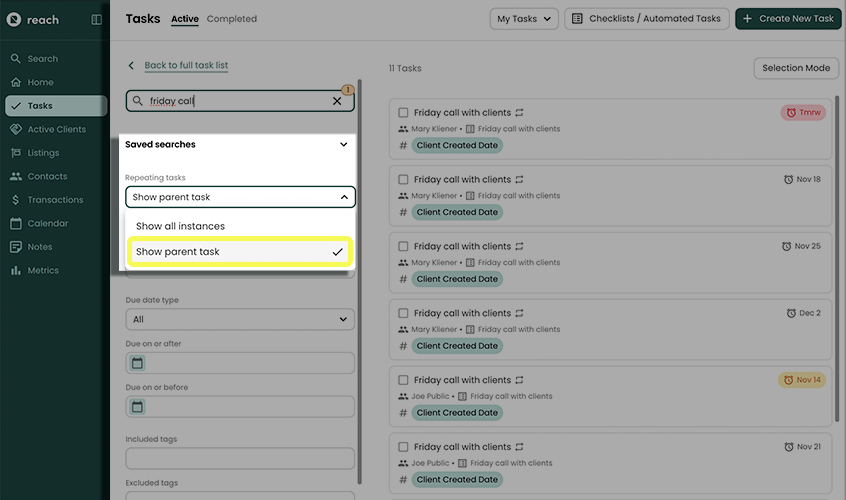Check the Friday call task due Tmrw

[403, 113]
